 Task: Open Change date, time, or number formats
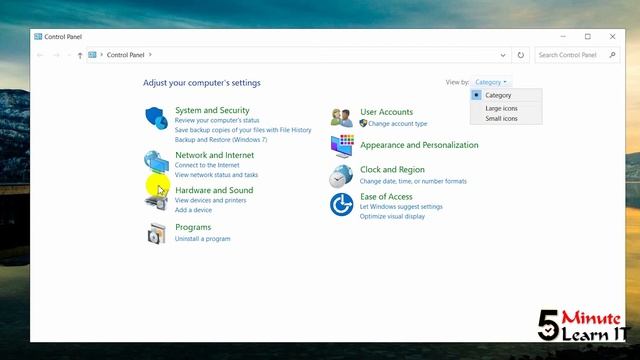tap(413, 181)
